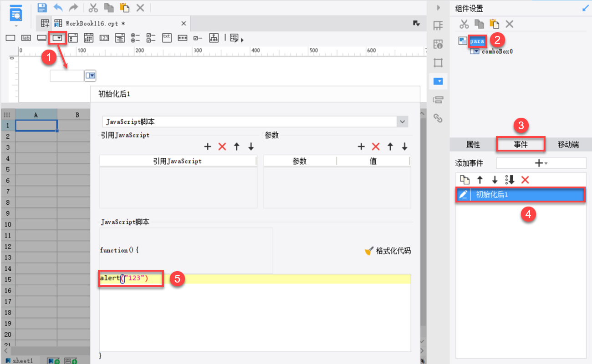Click the combo box input on parameter canvas
592x364 pixels.
pyautogui.click(x=67, y=76)
